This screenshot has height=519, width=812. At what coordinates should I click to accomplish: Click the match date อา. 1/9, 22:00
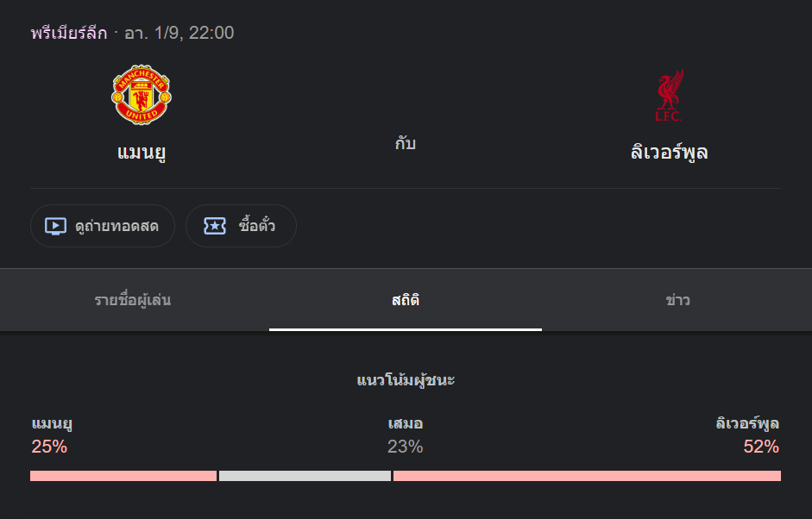179,33
